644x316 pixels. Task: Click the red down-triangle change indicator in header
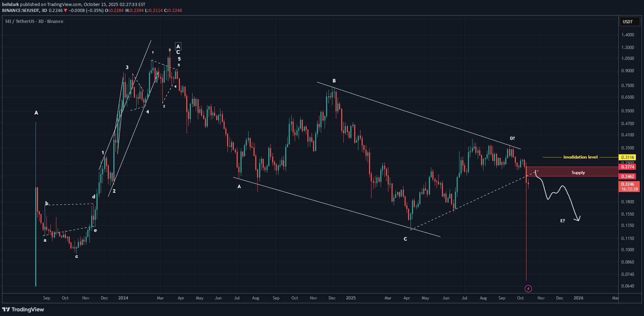pyautogui.click(x=65, y=11)
